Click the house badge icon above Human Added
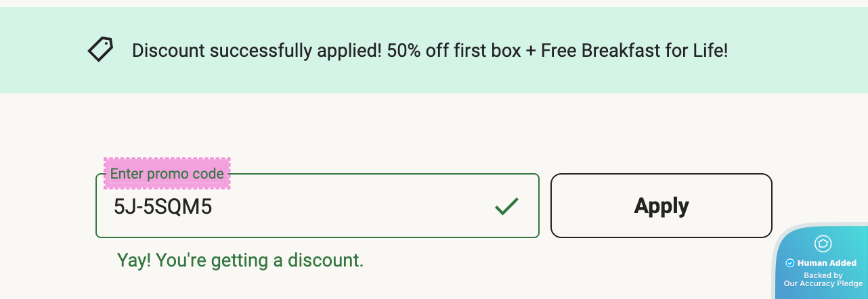The height and width of the screenshot is (299, 868). tap(823, 244)
